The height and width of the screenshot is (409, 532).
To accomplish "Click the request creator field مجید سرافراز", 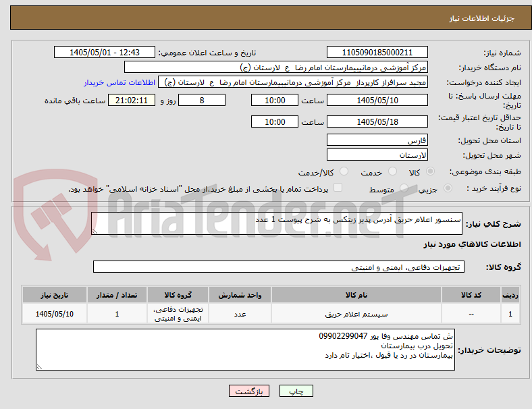I will (x=293, y=82).
